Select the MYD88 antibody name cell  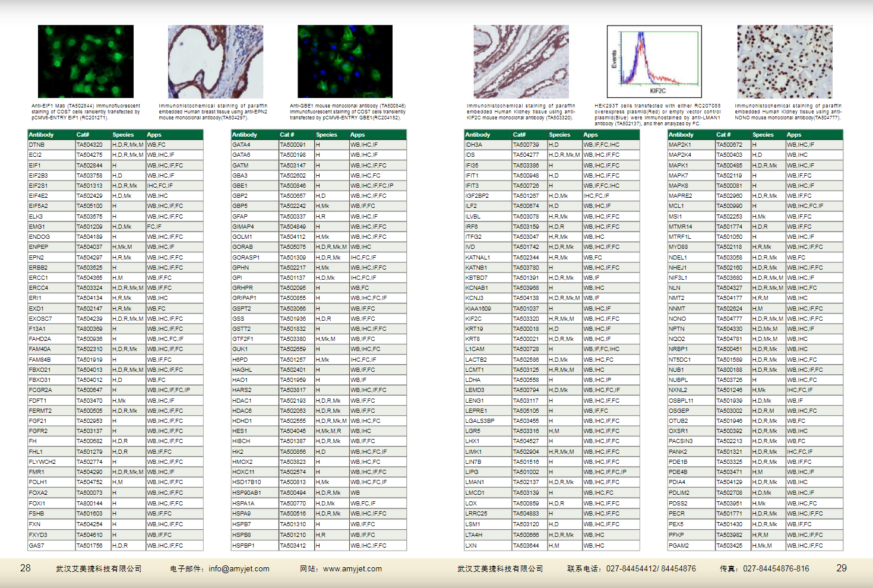678,247
